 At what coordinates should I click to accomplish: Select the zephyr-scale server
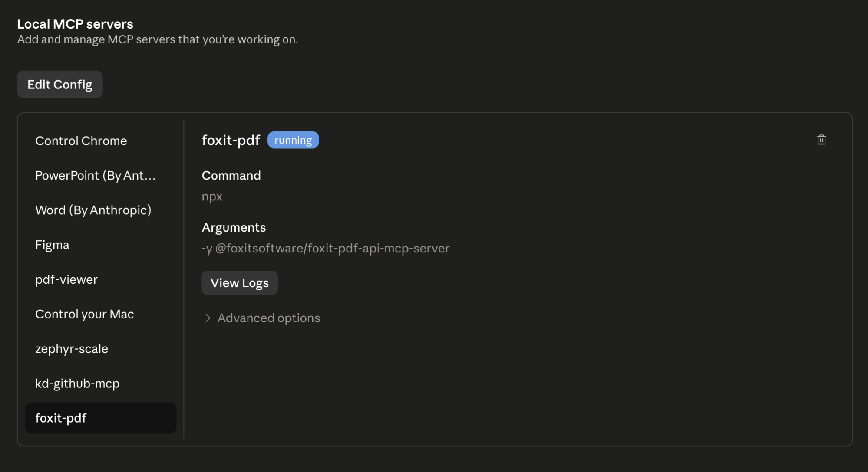pos(100,349)
